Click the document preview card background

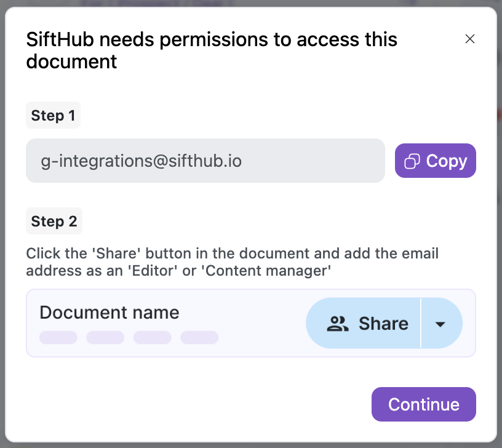point(258,345)
